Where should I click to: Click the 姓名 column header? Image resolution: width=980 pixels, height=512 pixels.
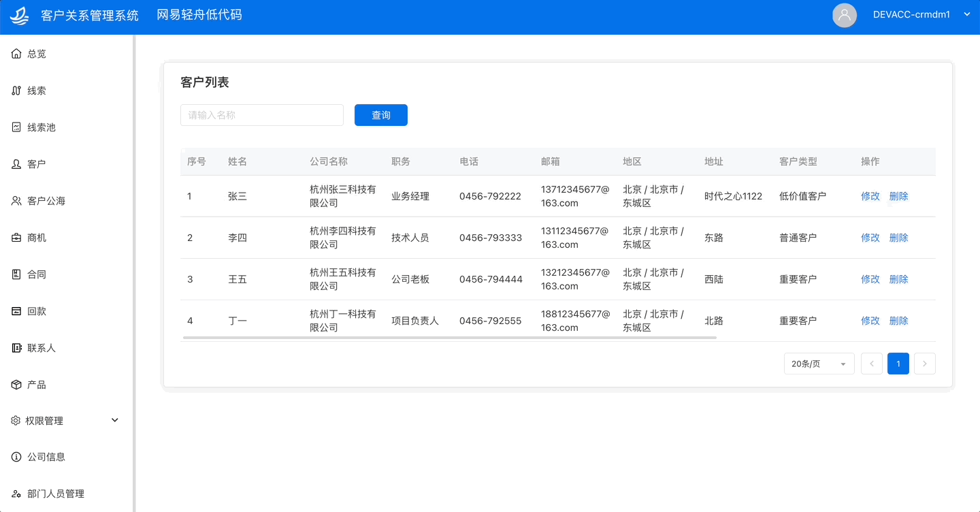click(x=238, y=161)
